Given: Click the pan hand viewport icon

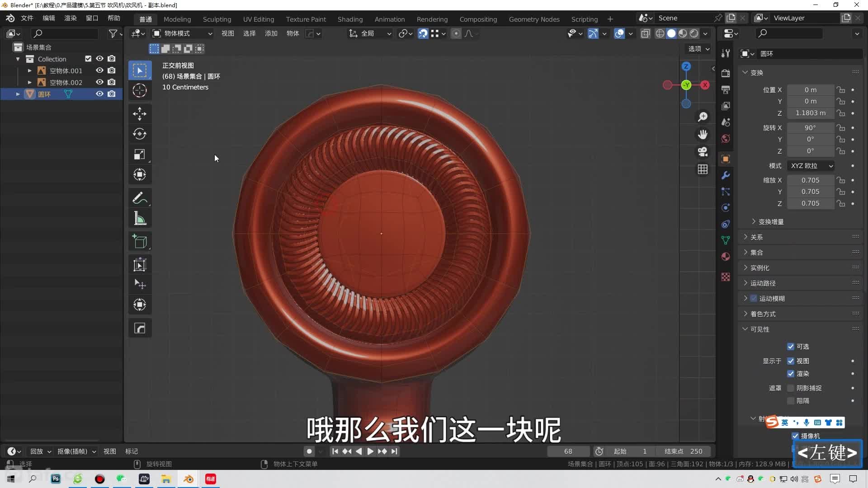Looking at the screenshot, I should pyautogui.click(x=703, y=134).
